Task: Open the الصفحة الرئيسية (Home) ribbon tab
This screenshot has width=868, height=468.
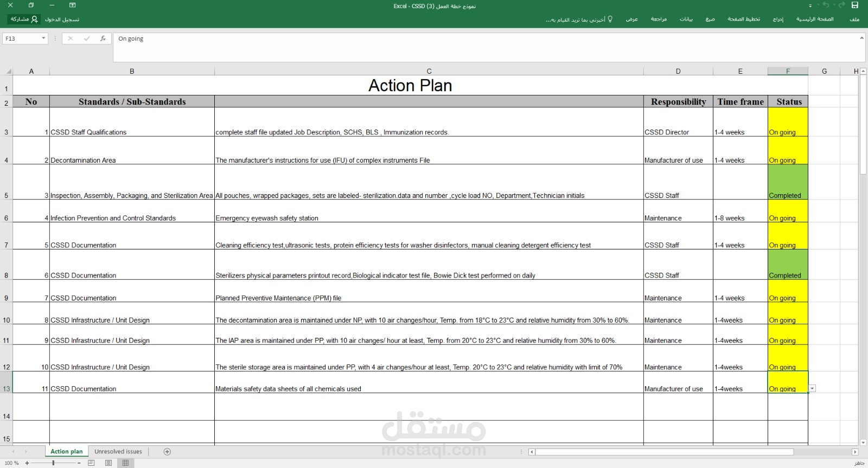Action: tap(815, 20)
